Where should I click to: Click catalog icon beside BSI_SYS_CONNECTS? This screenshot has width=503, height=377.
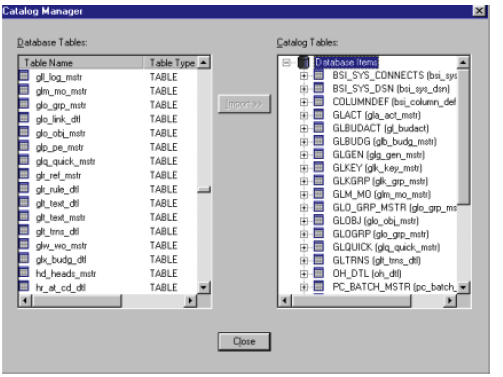[x=319, y=75]
